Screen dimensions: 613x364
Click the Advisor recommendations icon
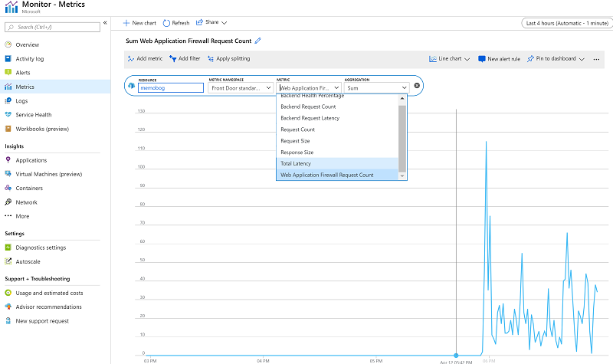8,307
